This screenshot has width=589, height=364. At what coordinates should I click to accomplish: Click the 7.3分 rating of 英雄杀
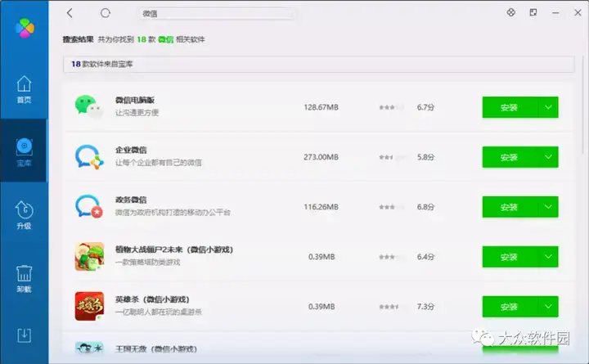coord(425,307)
